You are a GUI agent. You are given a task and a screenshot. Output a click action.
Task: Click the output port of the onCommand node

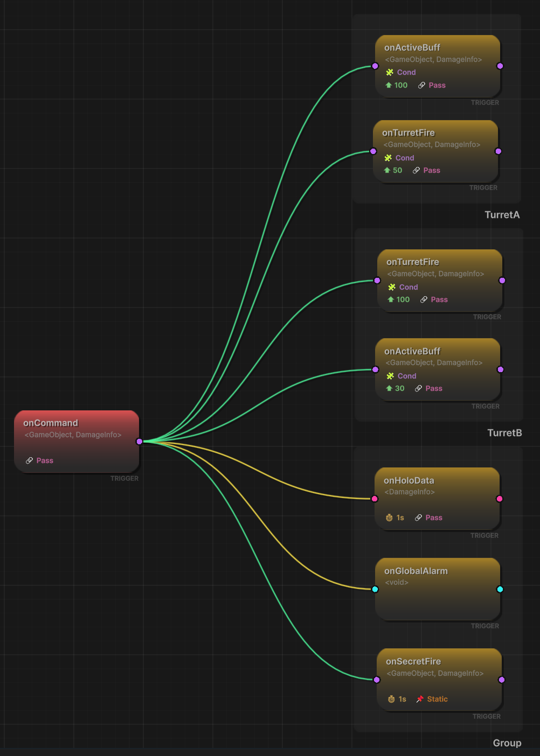140,442
